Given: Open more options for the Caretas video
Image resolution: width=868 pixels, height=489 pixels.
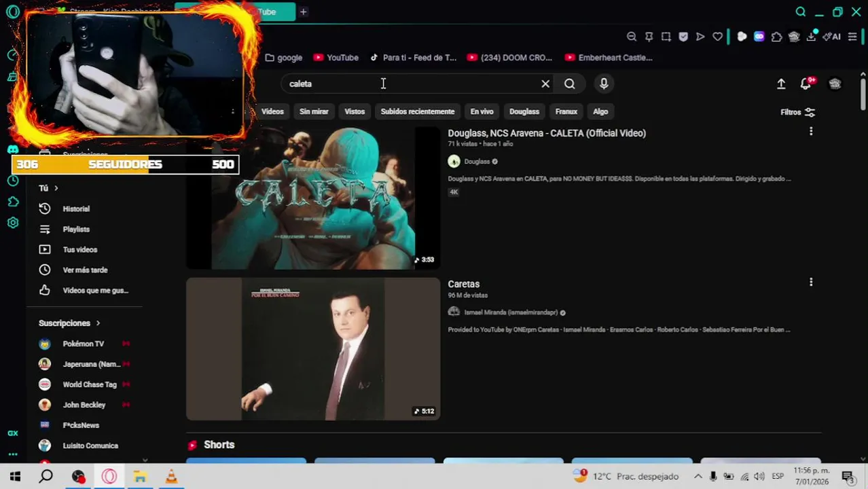Looking at the screenshot, I should point(811,282).
